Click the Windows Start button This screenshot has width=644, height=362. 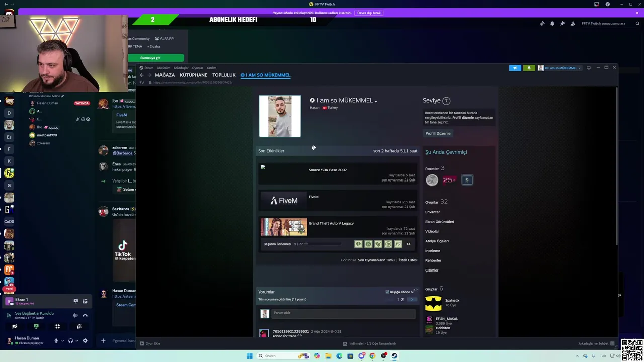(x=250, y=356)
